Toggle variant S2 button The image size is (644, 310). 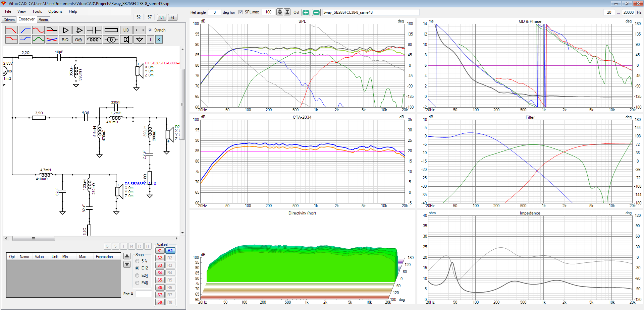160,258
